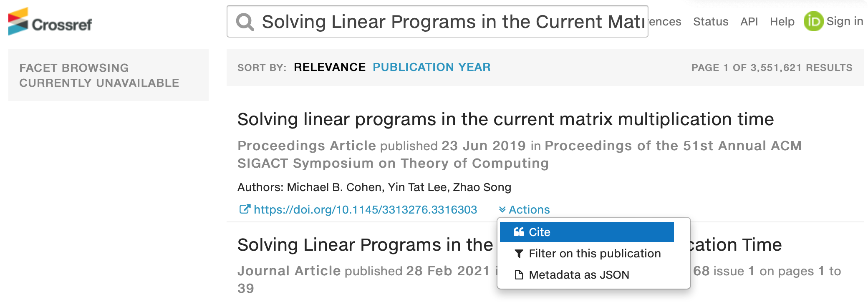Image resolution: width=868 pixels, height=307 pixels.
Task: Click the Sign in text link
Action: [x=845, y=21]
